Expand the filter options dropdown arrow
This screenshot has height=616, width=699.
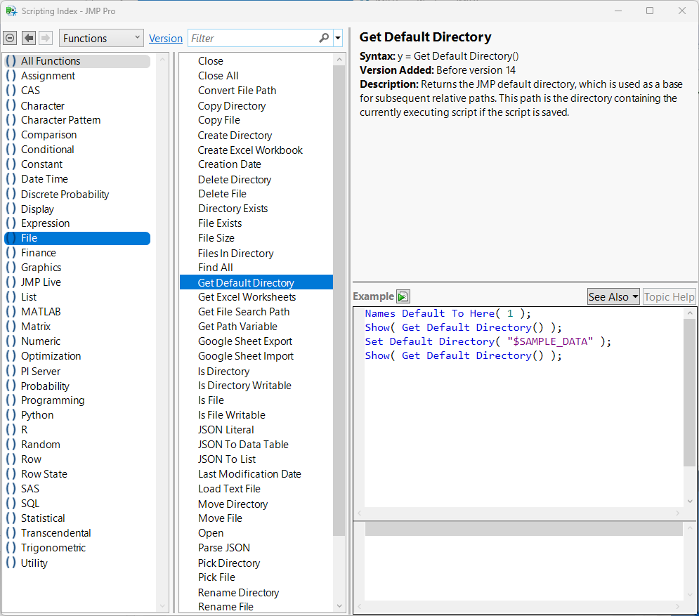pos(338,38)
